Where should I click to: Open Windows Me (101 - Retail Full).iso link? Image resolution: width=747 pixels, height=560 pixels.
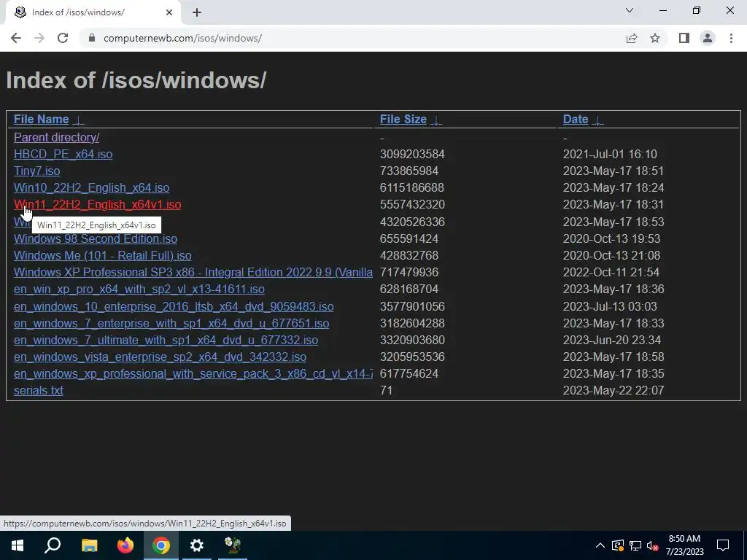(102, 255)
